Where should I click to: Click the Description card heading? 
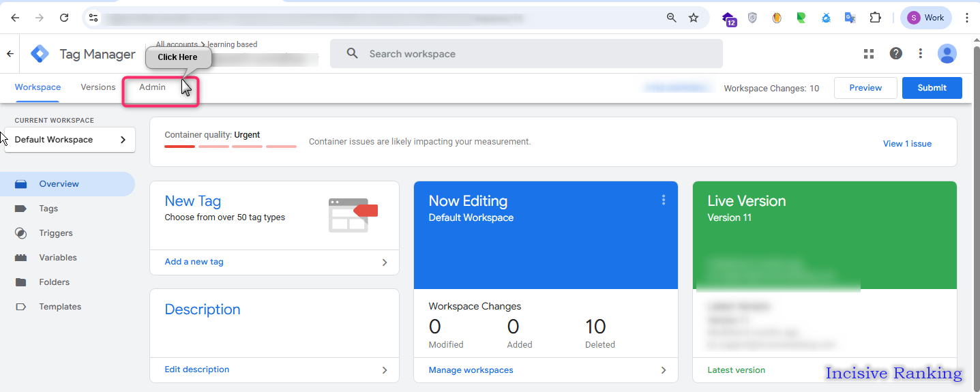(x=203, y=310)
